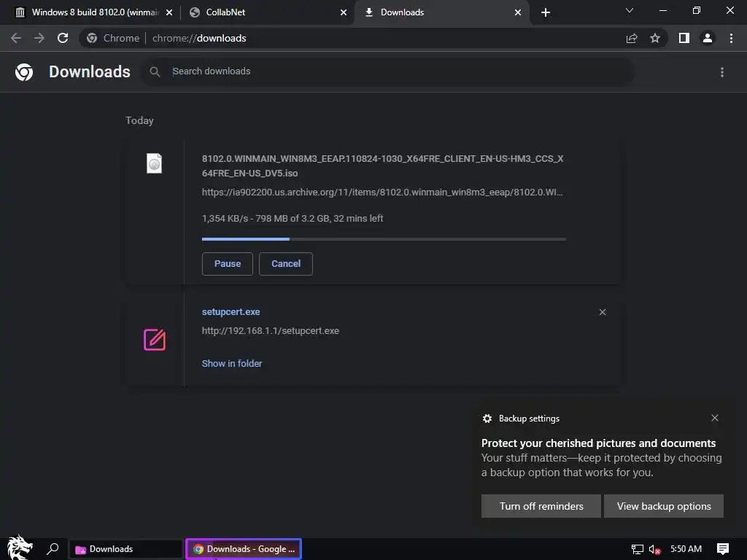Screen dimensions: 747x560
Task: Click the http://192.168.1.1/setupcert.exe URL
Action: tap(270, 331)
